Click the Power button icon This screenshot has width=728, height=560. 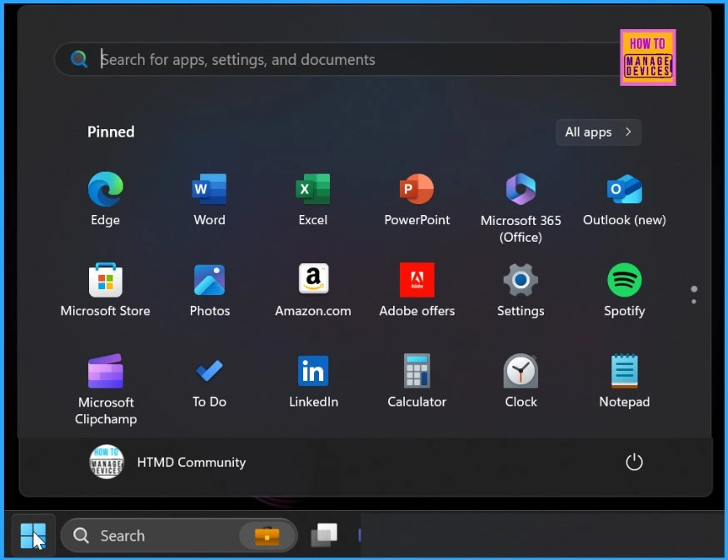(634, 462)
